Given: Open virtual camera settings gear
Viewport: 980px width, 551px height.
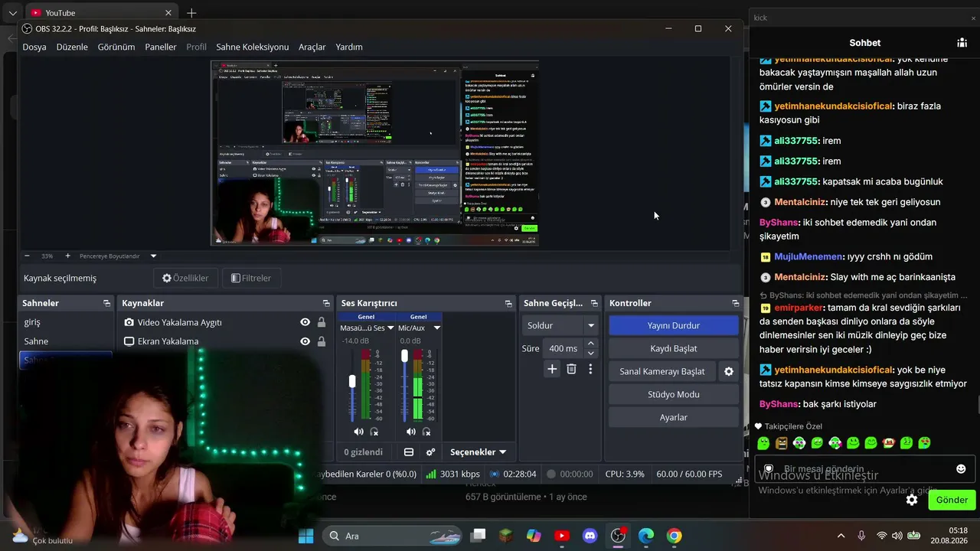Looking at the screenshot, I should [729, 371].
